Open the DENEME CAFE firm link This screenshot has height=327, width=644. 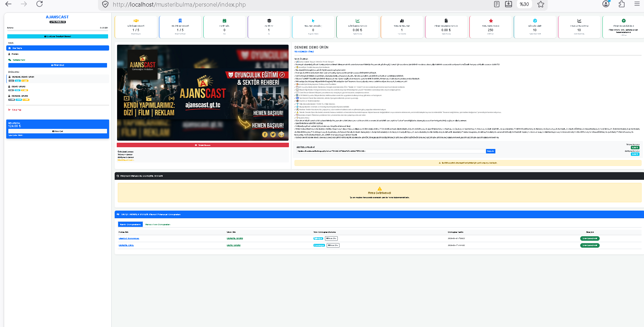[126, 245]
